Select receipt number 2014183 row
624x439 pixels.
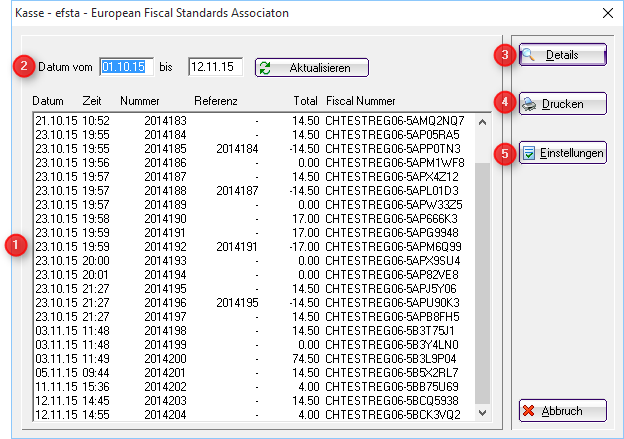(250, 120)
